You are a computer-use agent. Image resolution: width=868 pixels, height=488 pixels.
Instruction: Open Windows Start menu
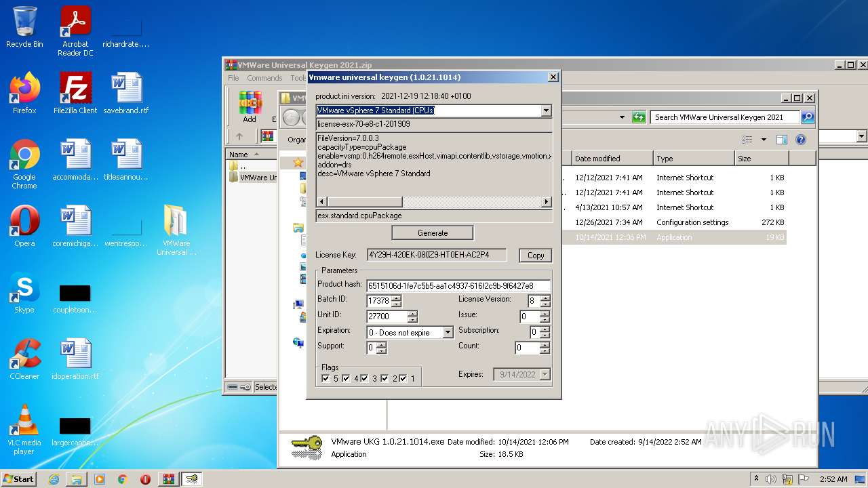tap(19, 479)
